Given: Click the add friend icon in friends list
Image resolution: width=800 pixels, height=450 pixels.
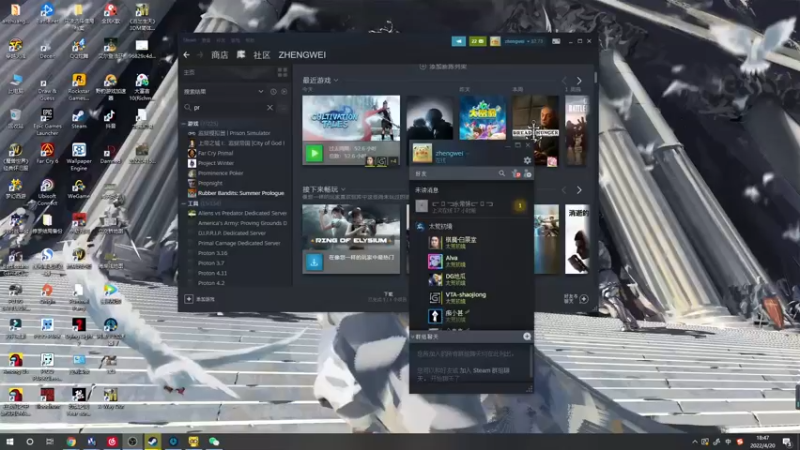Looking at the screenshot, I should [x=528, y=174].
